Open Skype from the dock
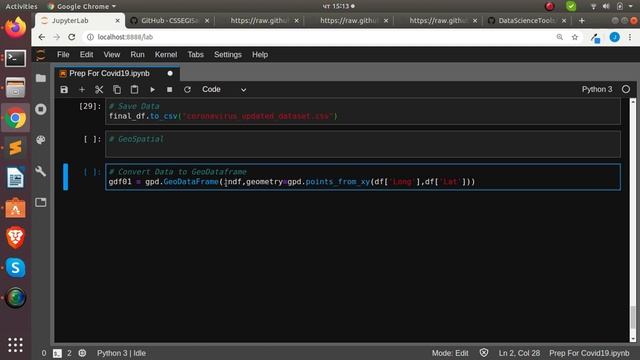This screenshot has width=640, height=360. [16, 268]
